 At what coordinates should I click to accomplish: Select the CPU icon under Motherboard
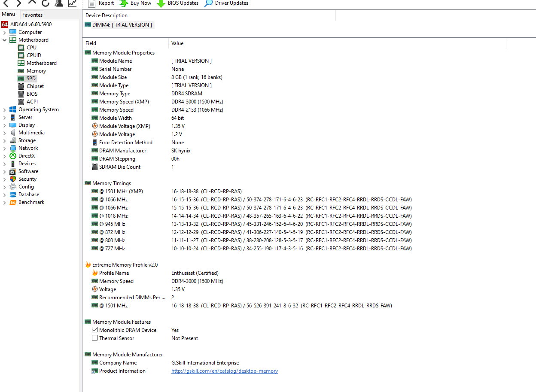[21, 48]
